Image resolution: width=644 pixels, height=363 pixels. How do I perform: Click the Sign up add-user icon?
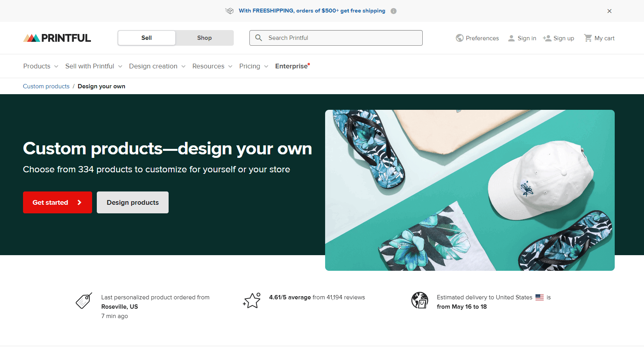pyautogui.click(x=547, y=38)
